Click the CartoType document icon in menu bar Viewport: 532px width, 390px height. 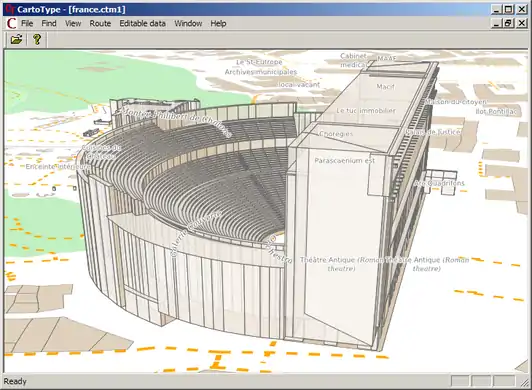pyautogui.click(x=11, y=23)
